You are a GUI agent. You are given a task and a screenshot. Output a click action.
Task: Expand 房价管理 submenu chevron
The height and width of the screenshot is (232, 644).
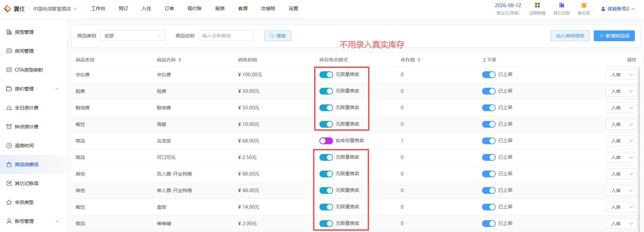click(x=57, y=89)
